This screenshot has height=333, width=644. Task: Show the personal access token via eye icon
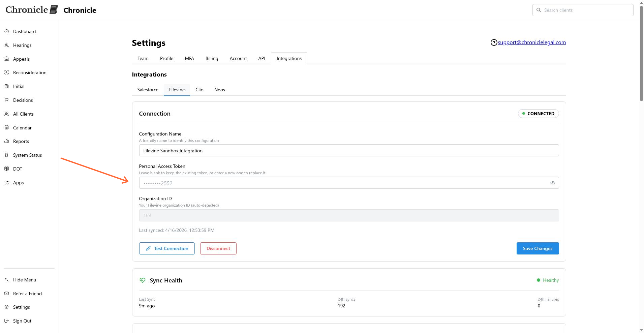coord(553,183)
